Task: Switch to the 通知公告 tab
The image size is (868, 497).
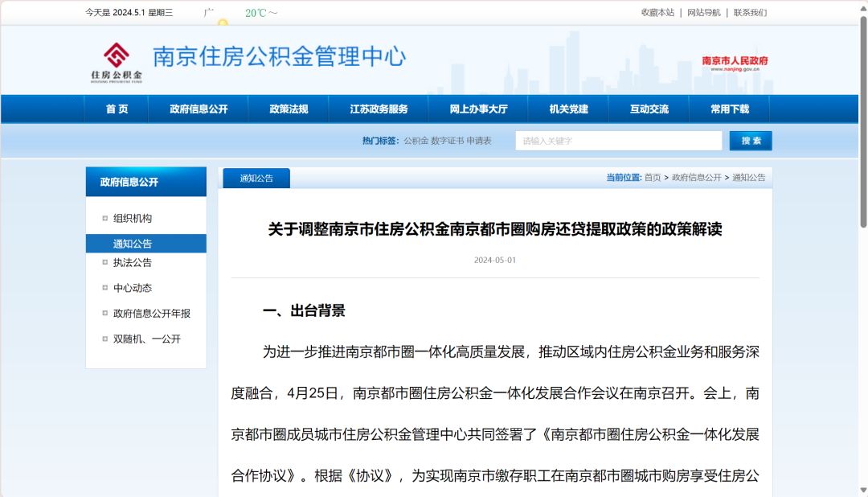Action: 256,179
